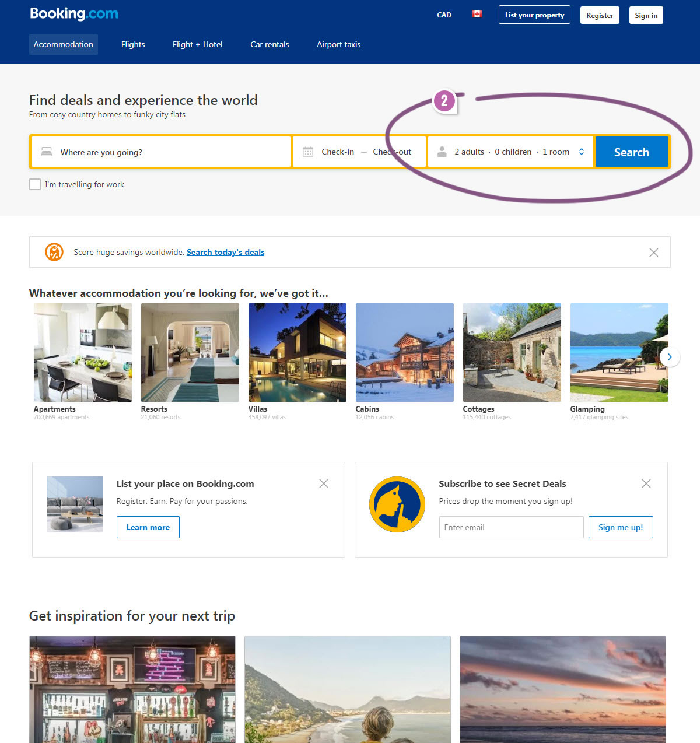The width and height of the screenshot is (700, 743).
Task: Click the bed icon in destination field
Action: point(47,152)
